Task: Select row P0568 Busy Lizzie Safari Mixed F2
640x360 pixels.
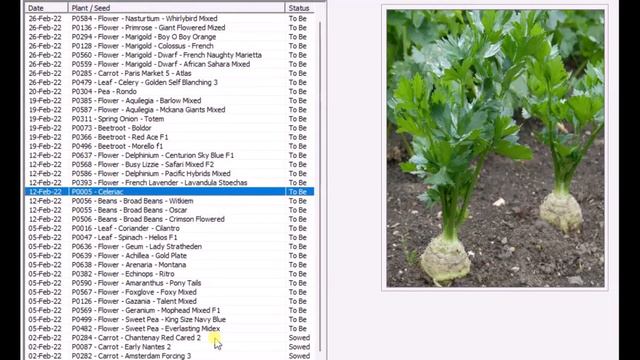Action: tap(169, 164)
